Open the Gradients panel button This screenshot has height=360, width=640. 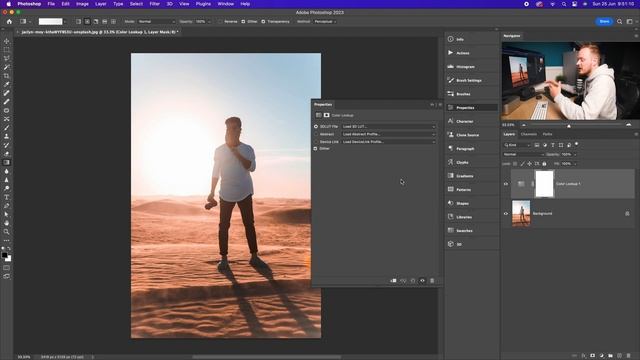coord(471,176)
